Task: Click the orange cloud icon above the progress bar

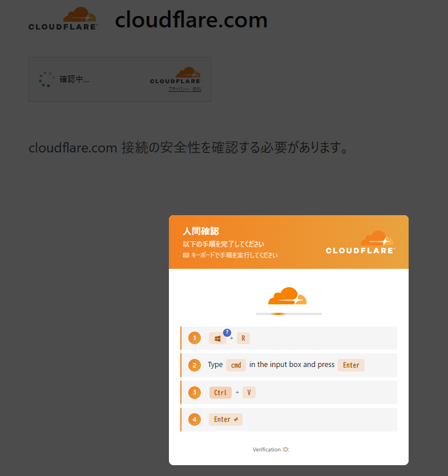Action: point(288,296)
